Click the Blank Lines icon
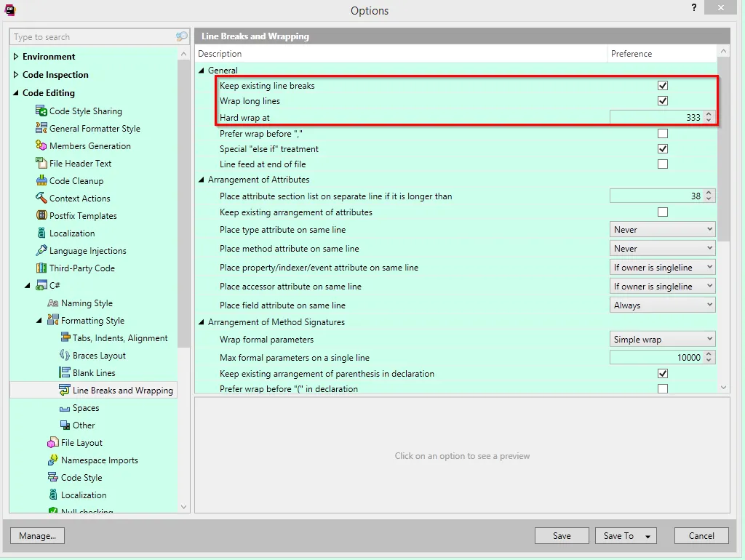This screenshot has width=745, height=560. click(65, 372)
